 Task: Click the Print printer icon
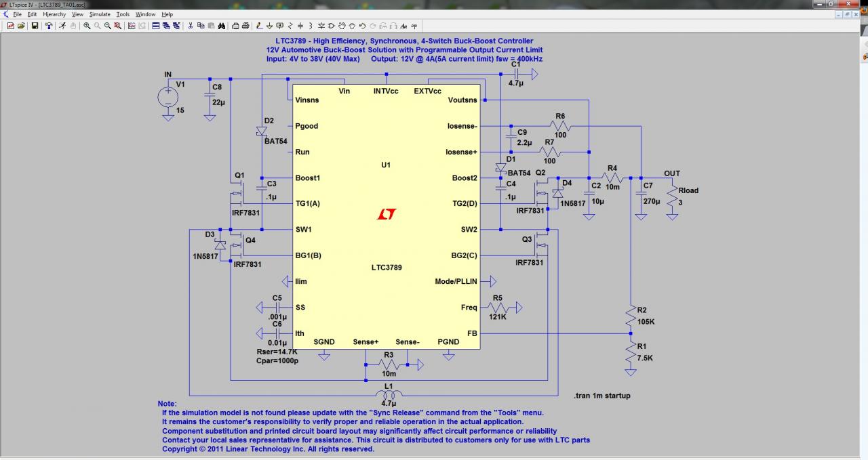(x=245, y=26)
